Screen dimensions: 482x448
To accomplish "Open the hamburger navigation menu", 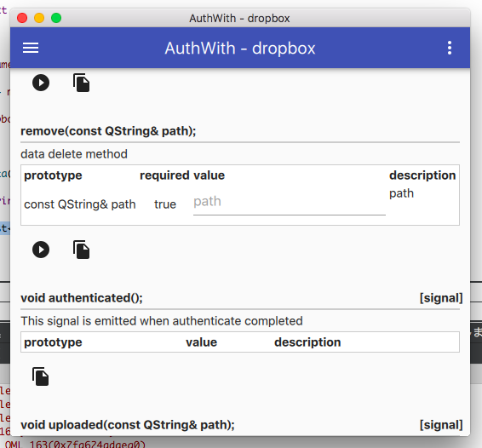I will coord(31,48).
